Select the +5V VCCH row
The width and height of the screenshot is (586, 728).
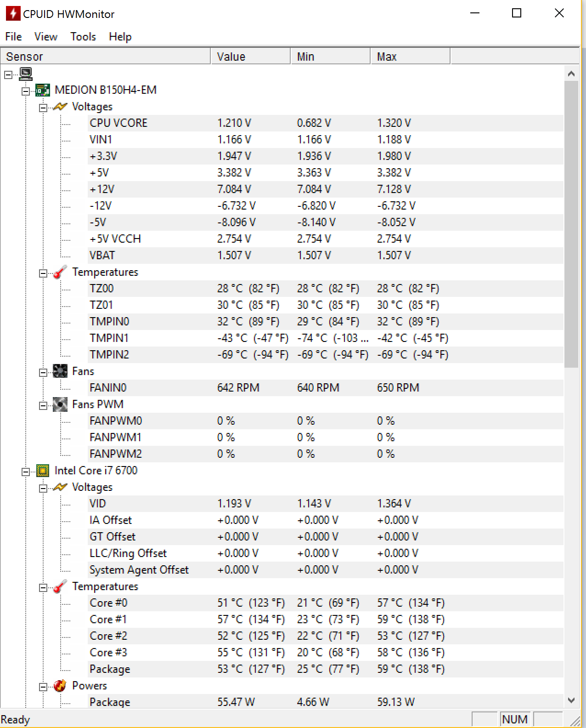click(326, 239)
